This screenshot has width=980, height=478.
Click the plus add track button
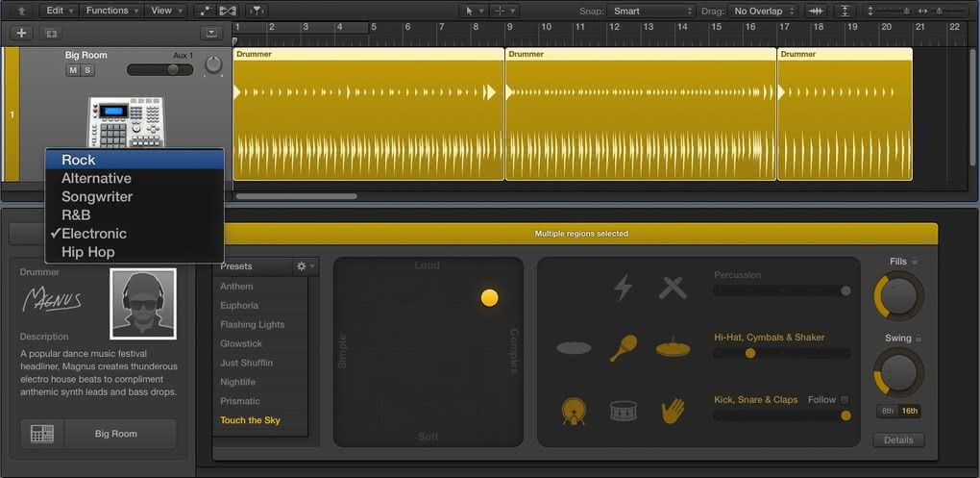(22, 33)
